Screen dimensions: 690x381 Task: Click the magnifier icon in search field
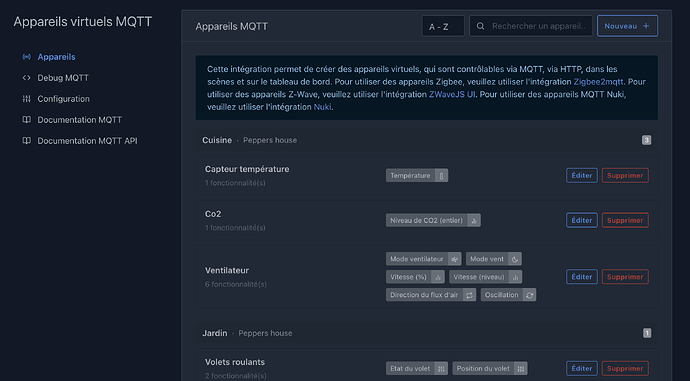(481, 26)
